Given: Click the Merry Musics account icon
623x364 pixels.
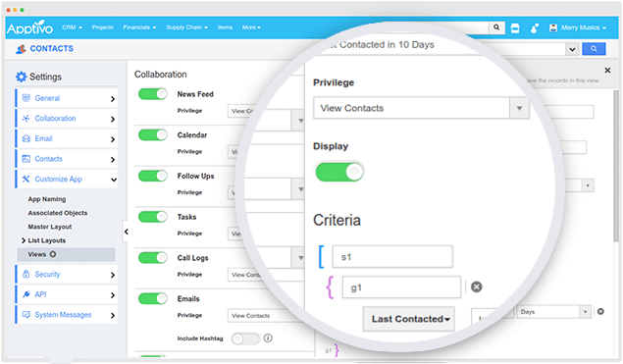Looking at the screenshot, I should tap(553, 27).
